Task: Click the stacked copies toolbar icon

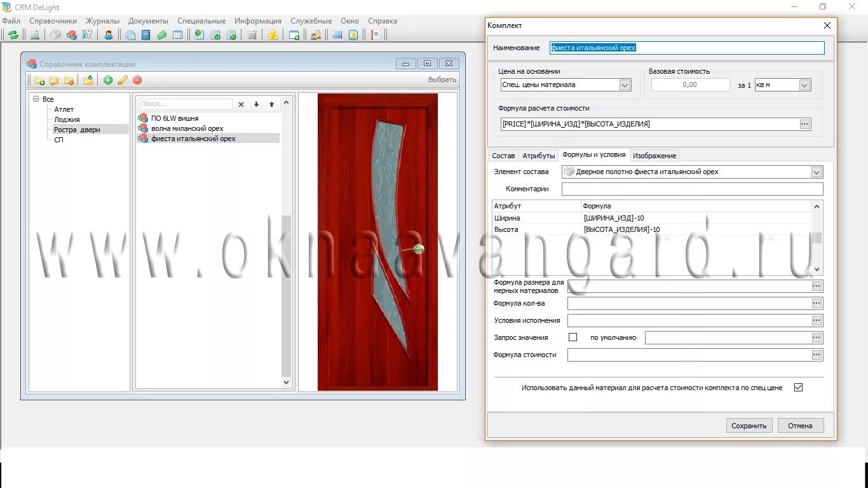Action: click(130, 35)
